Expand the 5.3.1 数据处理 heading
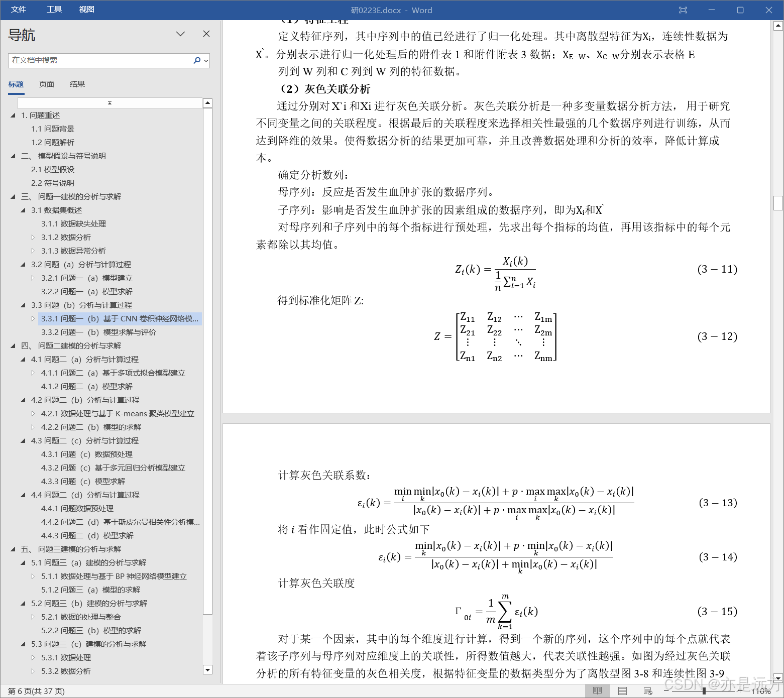Screen dimensions: 784x698 [x=33, y=658]
